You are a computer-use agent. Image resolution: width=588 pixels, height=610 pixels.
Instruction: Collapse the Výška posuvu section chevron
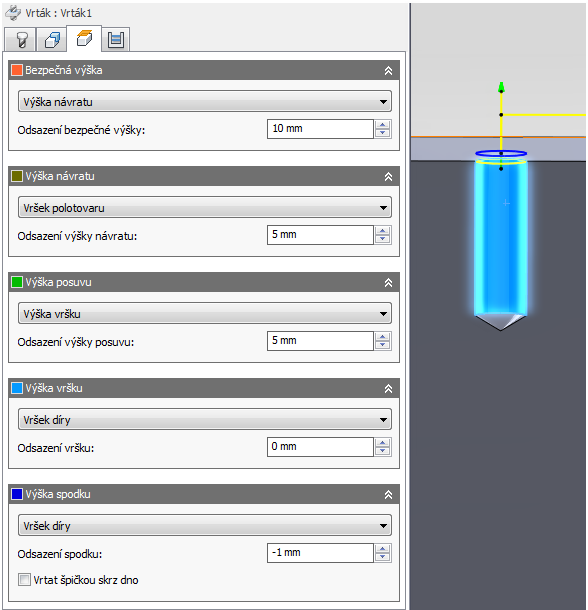pyautogui.click(x=388, y=282)
